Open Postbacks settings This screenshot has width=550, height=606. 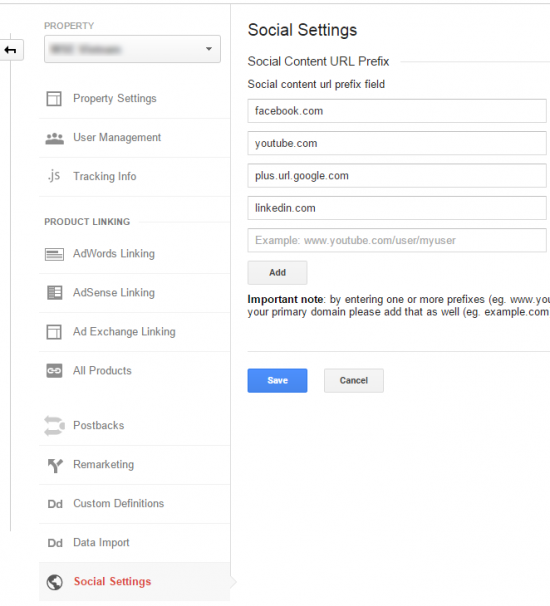point(99,426)
